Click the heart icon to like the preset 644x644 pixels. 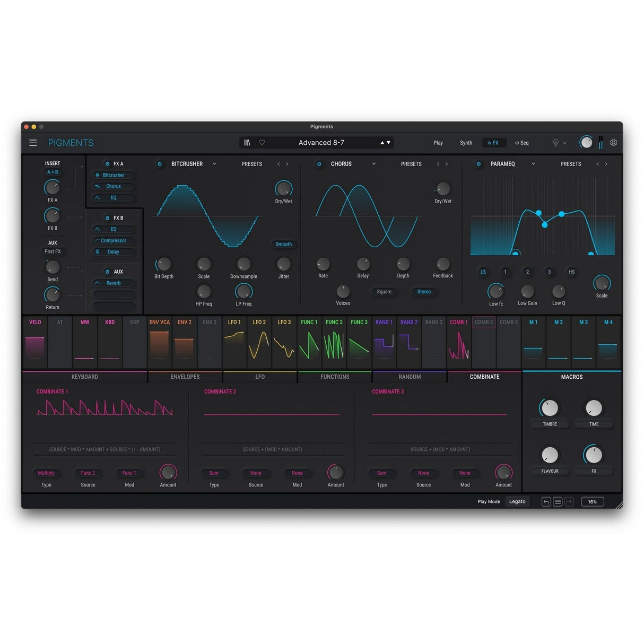pos(262,142)
